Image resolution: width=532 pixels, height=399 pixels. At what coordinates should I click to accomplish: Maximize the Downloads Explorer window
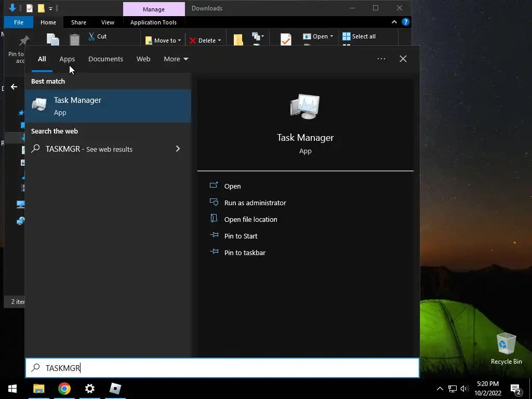pos(376,8)
